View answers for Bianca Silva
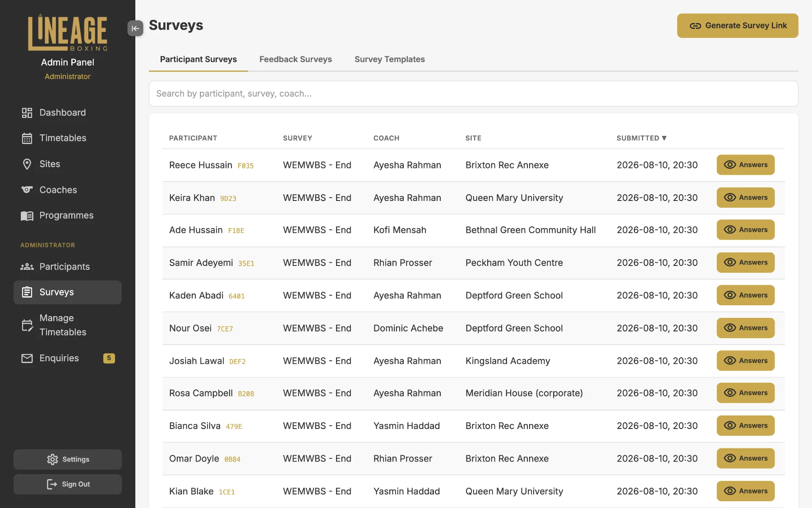Image resolution: width=812 pixels, height=508 pixels. pyautogui.click(x=746, y=426)
